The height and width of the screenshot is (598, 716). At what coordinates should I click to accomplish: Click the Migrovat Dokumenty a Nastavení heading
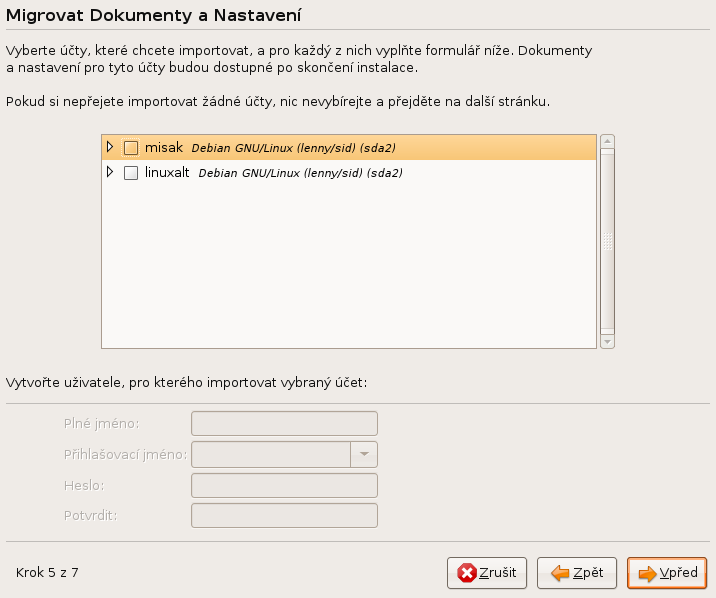point(153,16)
